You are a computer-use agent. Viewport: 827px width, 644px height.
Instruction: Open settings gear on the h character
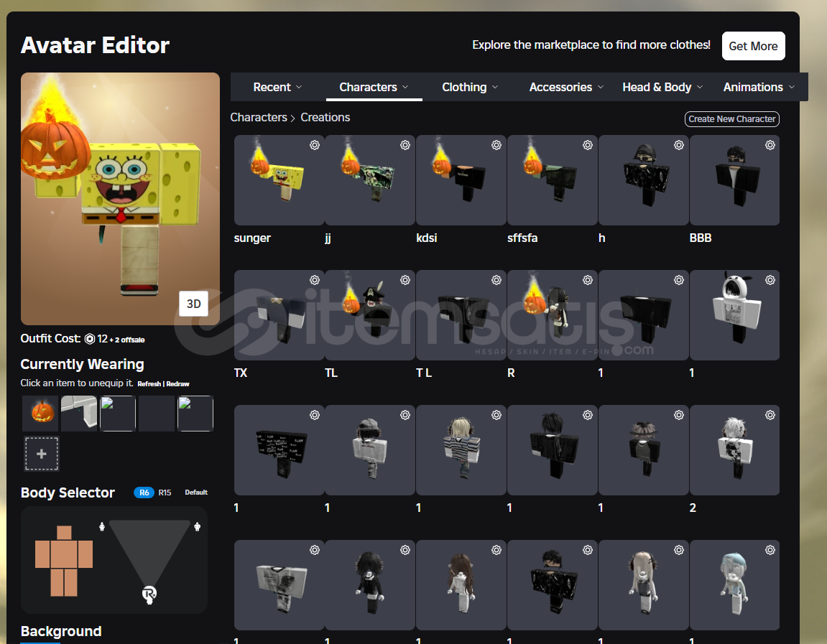pyautogui.click(x=679, y=145)
